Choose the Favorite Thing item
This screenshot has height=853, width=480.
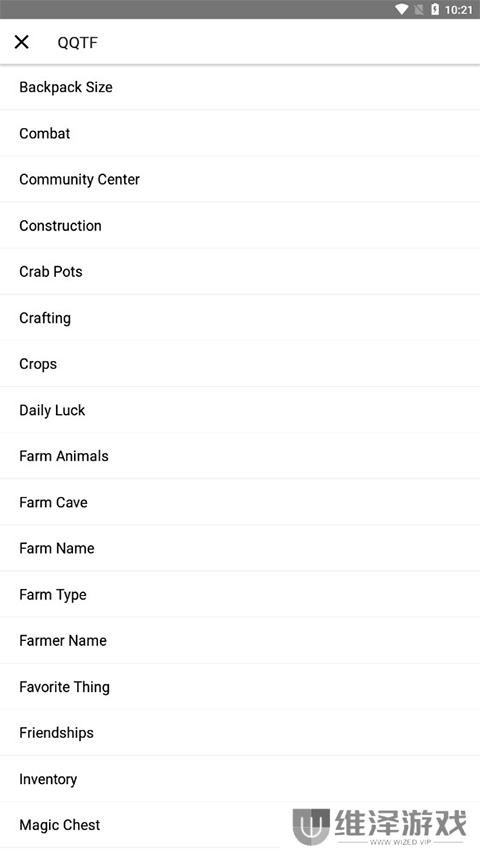[x=240, y=687]
